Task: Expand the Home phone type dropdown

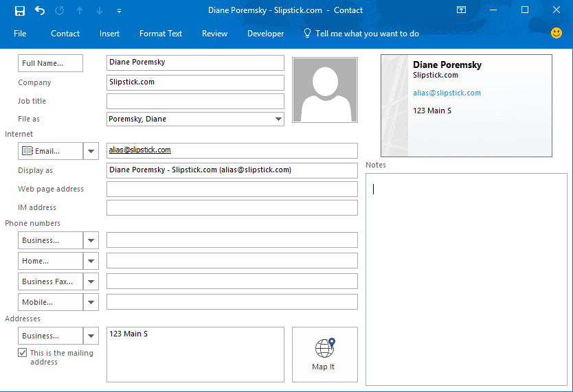Action: [x=91, y=261]
